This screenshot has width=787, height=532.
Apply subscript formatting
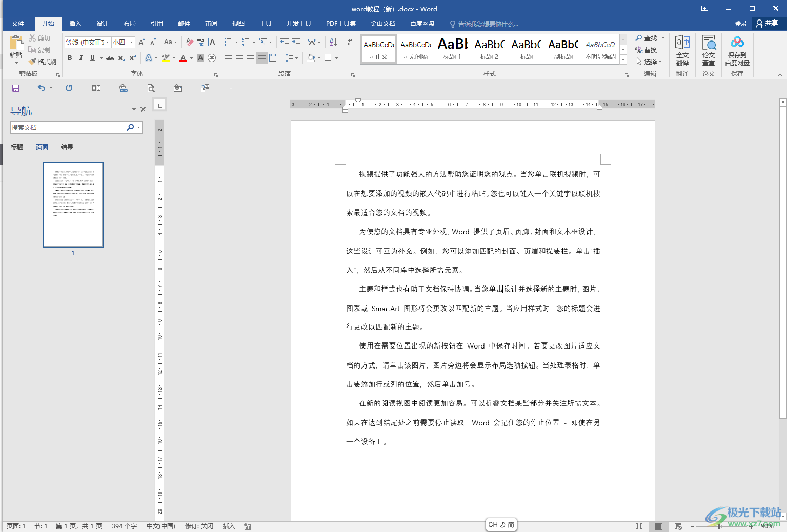122,58
